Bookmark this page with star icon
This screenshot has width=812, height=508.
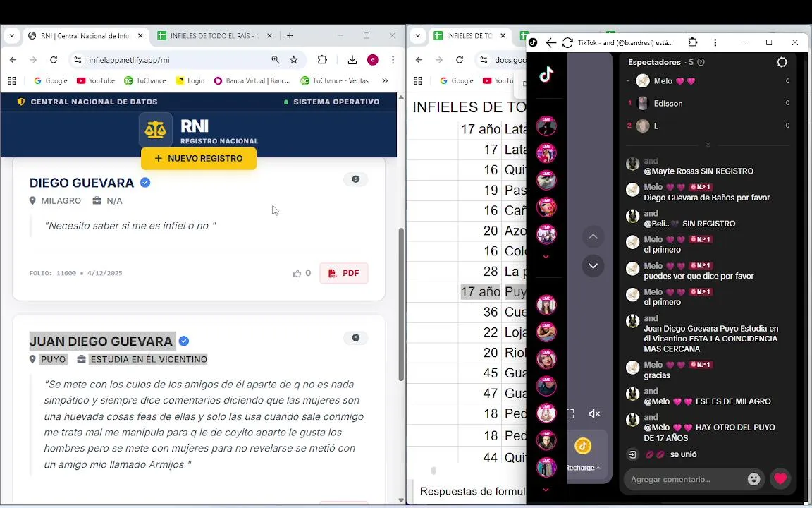click(x=294, y=60)
